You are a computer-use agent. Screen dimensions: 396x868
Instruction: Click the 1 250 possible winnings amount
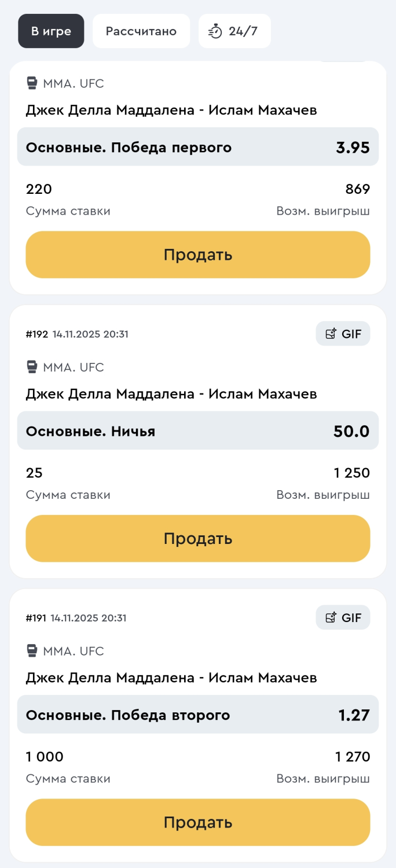point(351,473)
